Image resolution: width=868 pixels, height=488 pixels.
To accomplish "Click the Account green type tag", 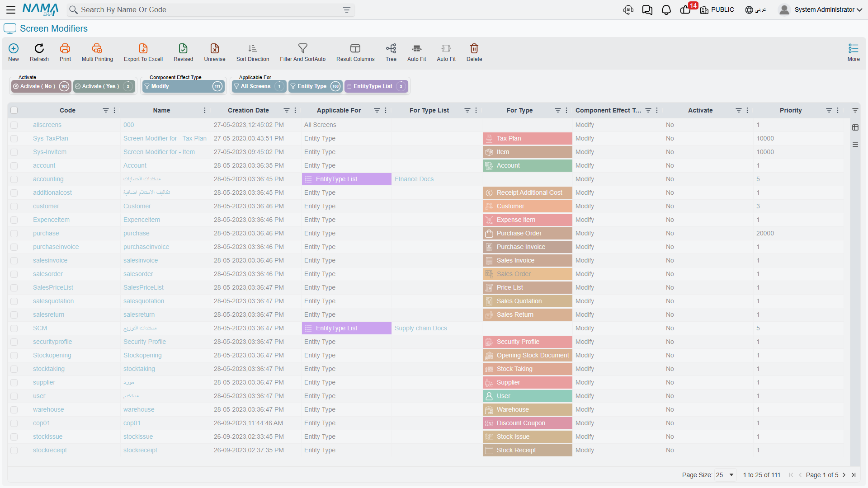I will pos(528,166).
